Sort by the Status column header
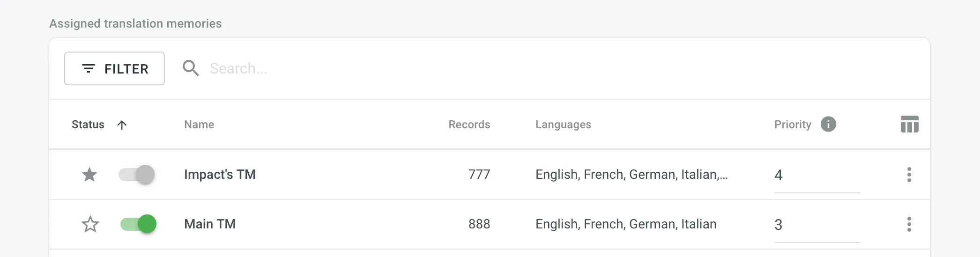 [88, 125]
